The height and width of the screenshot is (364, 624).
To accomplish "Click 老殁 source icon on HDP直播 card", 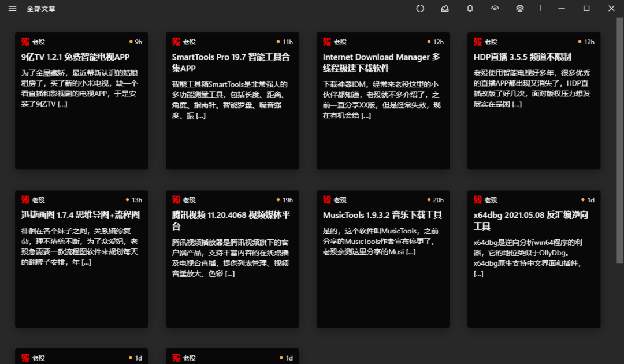I will coord(478,42).
